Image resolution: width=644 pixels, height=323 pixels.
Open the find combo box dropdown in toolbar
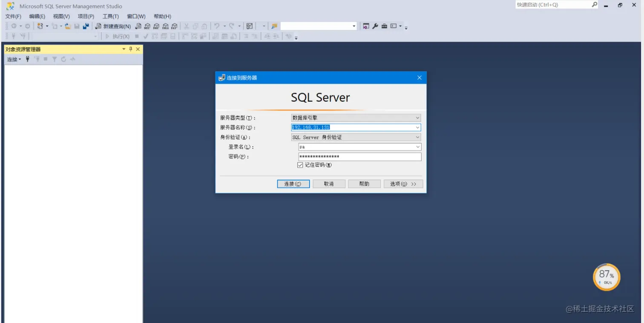(x=354, y=26)
